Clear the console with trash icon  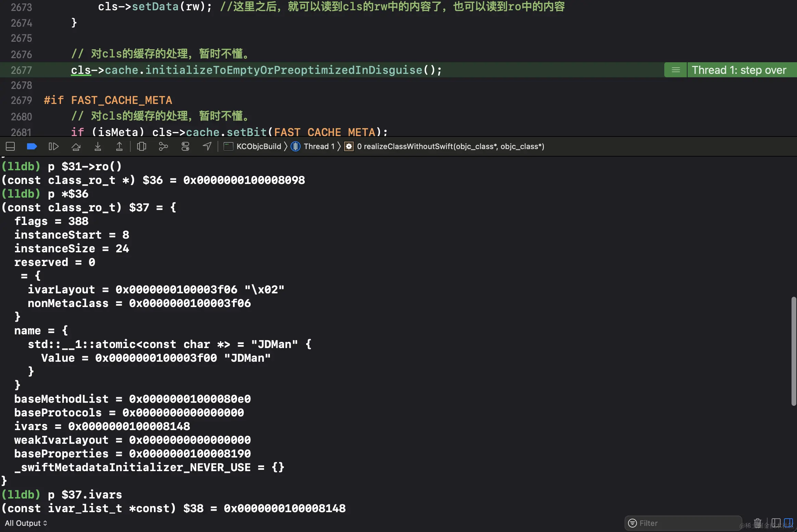click(758, 523)
